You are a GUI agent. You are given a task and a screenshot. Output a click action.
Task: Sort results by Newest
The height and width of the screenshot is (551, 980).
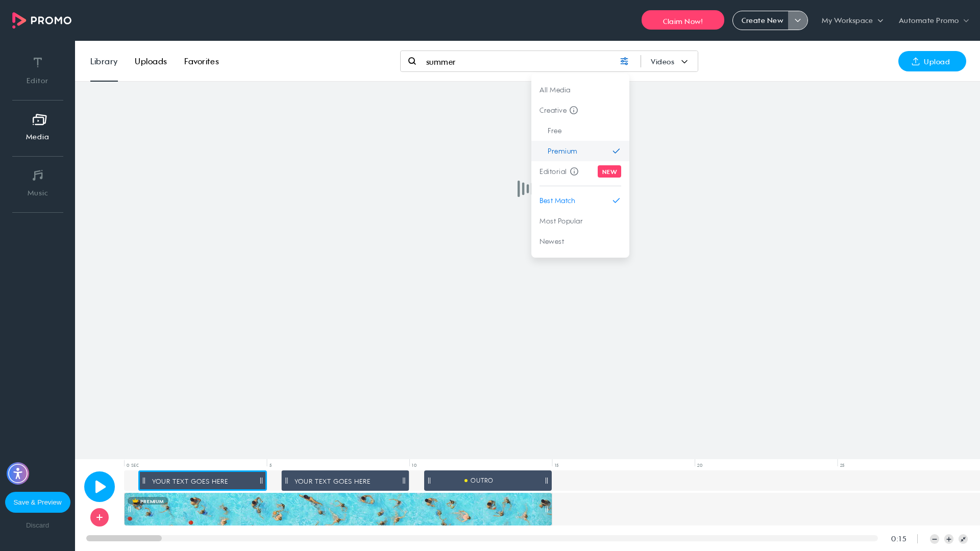[x=580, y=241]
